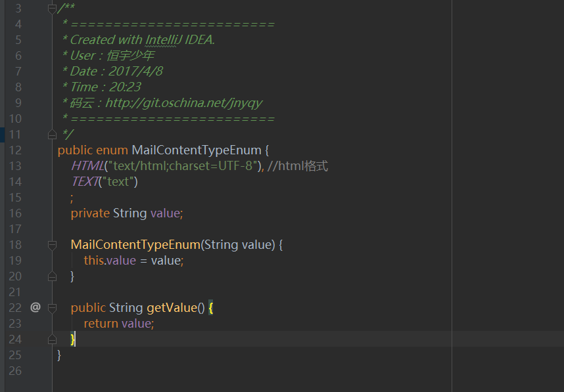Image resolution: width=564 pixels, height=392 pixels.
Task: Click 'private String value;' field declaration
Action: [127, 213]
